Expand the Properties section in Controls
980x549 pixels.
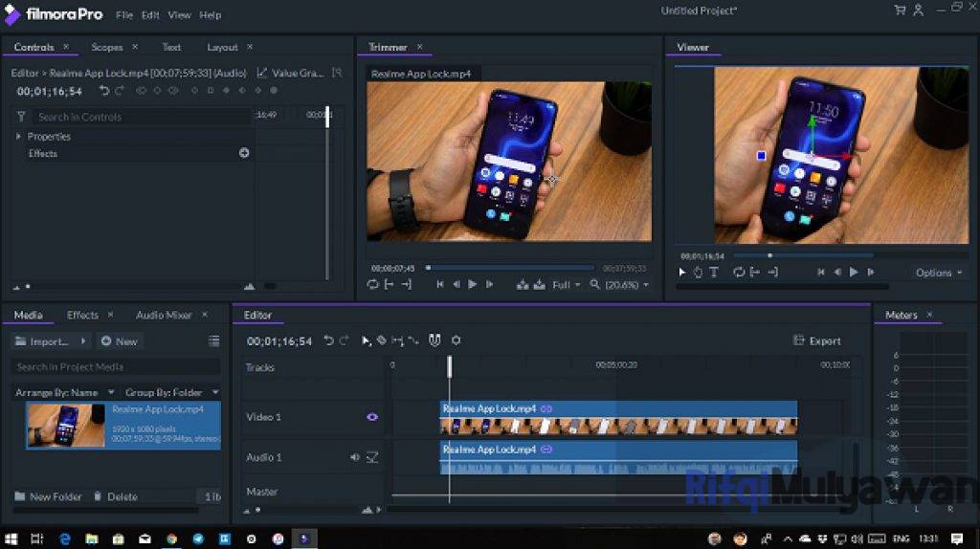coord(18,137)
